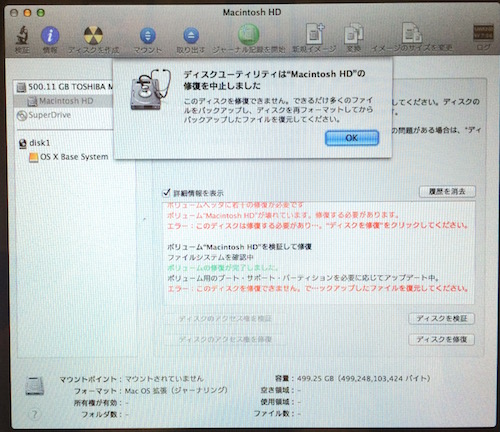The image size is (500, 432).
Task: Click the final red エラー line in log
Action: tap(317, 288)
